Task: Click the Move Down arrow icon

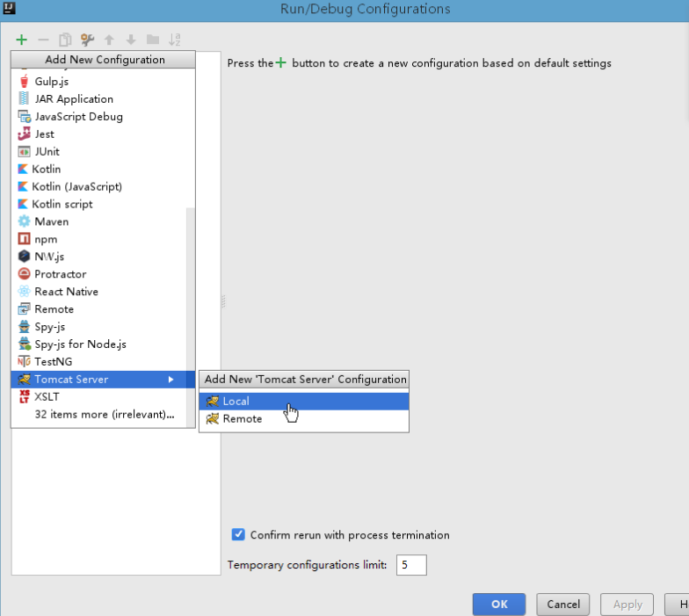Action: click(131, 40)
